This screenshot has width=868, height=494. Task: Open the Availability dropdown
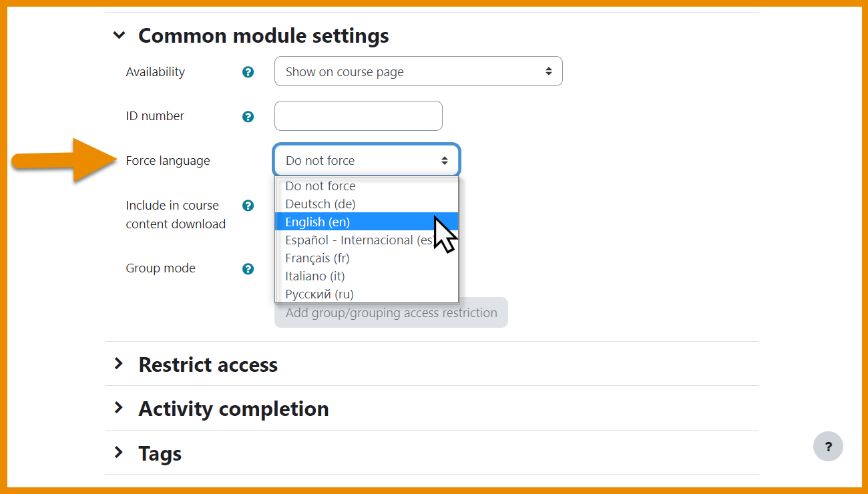[x=418, y=71]
